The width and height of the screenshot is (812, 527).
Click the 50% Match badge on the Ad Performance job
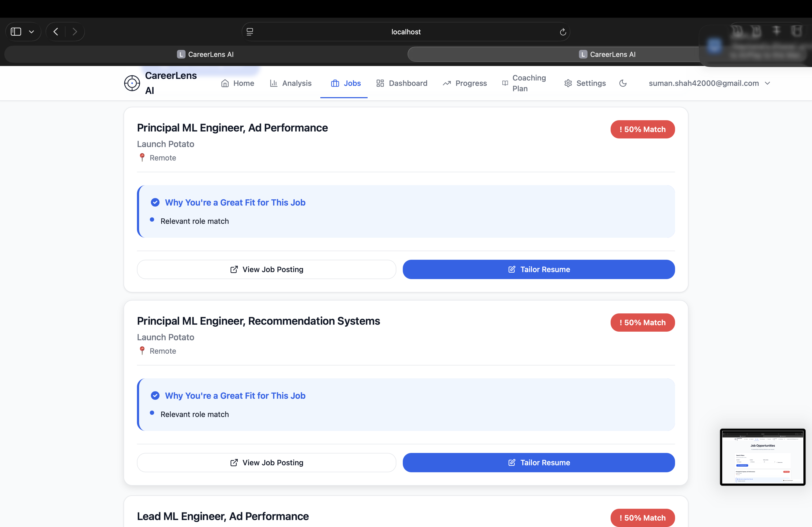pos(643,129)
